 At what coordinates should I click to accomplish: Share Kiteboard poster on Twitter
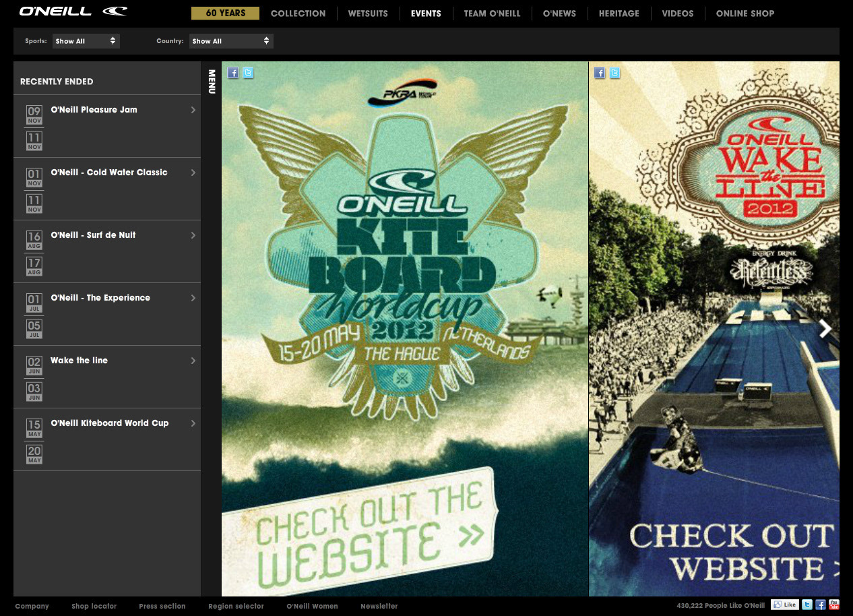point(248,73)
